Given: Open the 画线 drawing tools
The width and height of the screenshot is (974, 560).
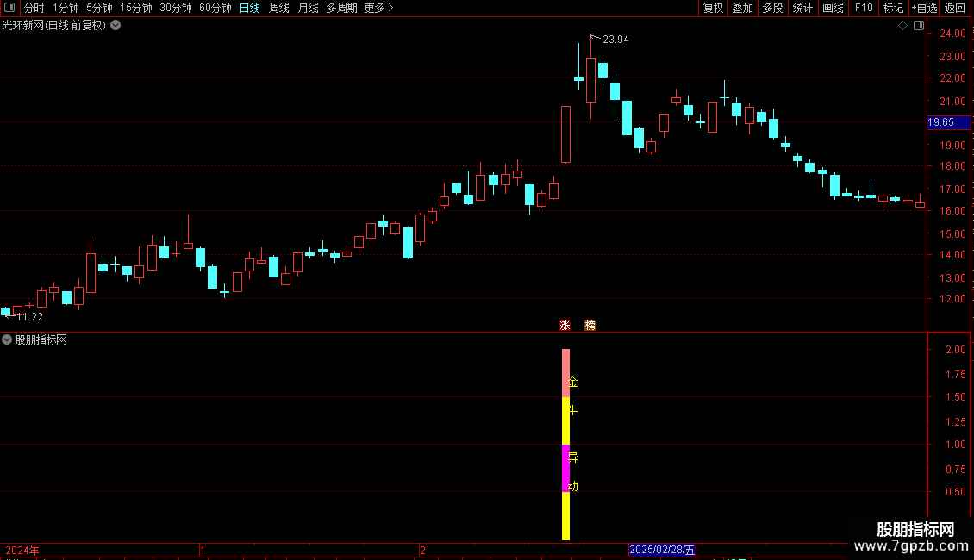Looking at the screenshot, I should 833,8.
